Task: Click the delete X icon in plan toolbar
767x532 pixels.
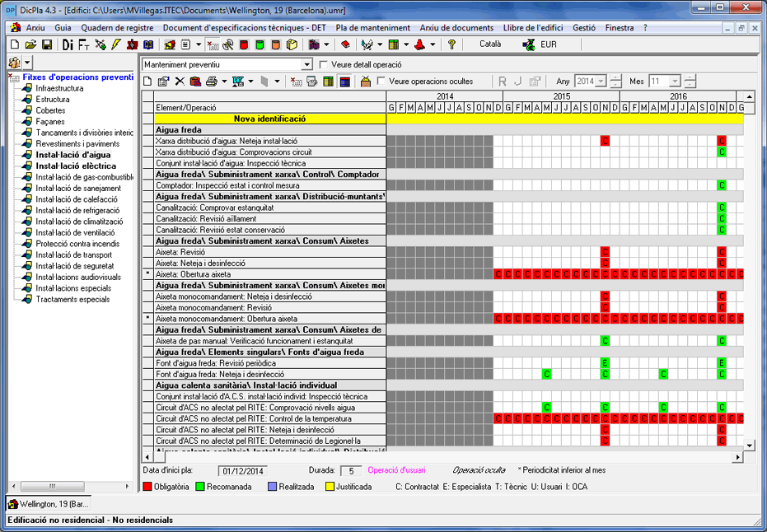Action: pyautogui.click(x=180, y=82)
